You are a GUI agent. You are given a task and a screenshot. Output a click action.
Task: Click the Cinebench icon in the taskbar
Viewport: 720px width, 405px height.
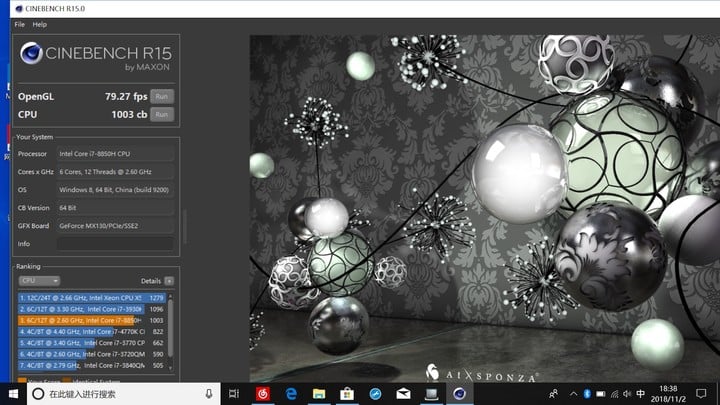coord(459,394)
